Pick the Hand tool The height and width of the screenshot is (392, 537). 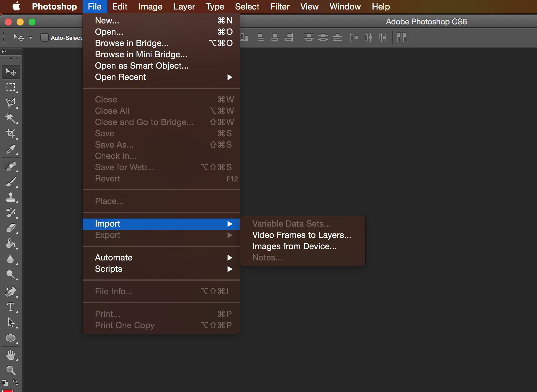[x=11, y=355]
